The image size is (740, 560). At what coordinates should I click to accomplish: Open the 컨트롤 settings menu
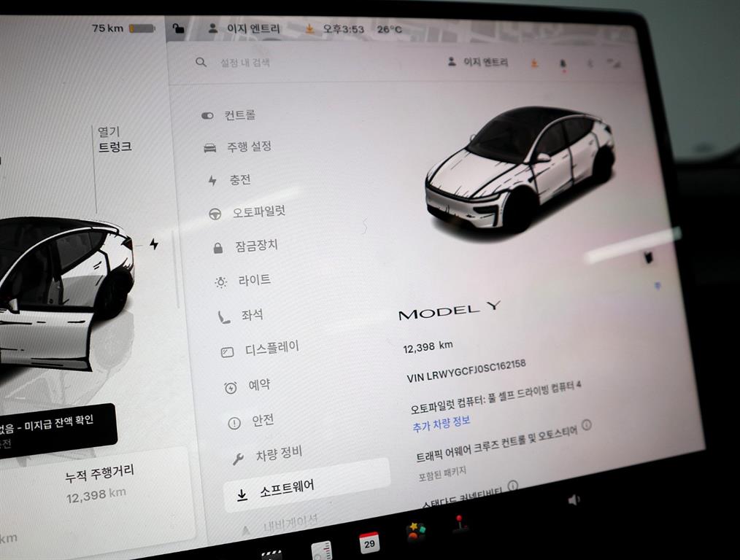coord(240,115)
